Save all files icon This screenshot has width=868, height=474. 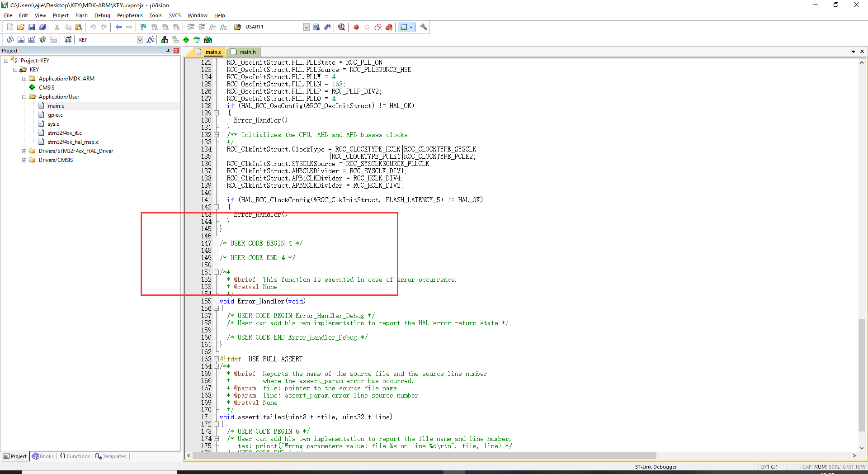pyautogui.click(x=42, y=27)
